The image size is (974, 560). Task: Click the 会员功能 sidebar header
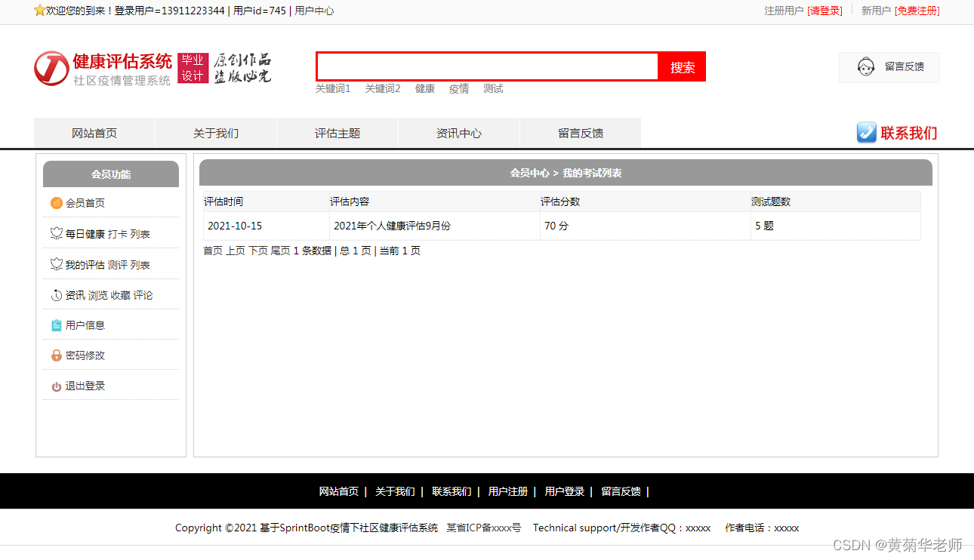tap(111, 174)
